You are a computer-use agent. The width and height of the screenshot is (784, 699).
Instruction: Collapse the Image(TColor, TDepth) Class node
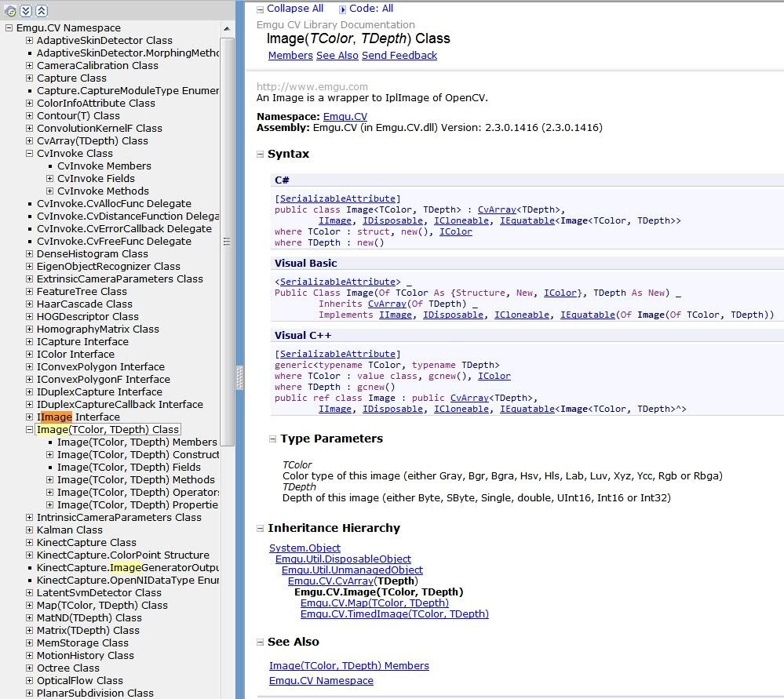pos(30,429)
